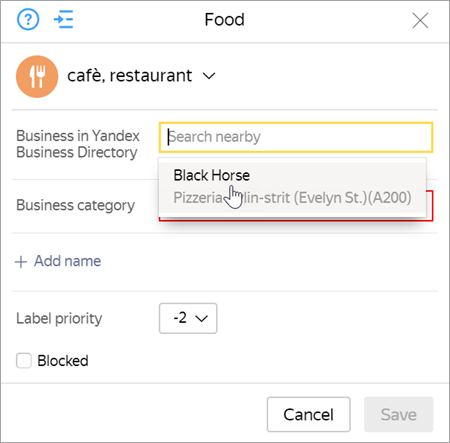Open help via the question mark icon
The height and width of the screenshot is (443, 450).
pos(28,20)
